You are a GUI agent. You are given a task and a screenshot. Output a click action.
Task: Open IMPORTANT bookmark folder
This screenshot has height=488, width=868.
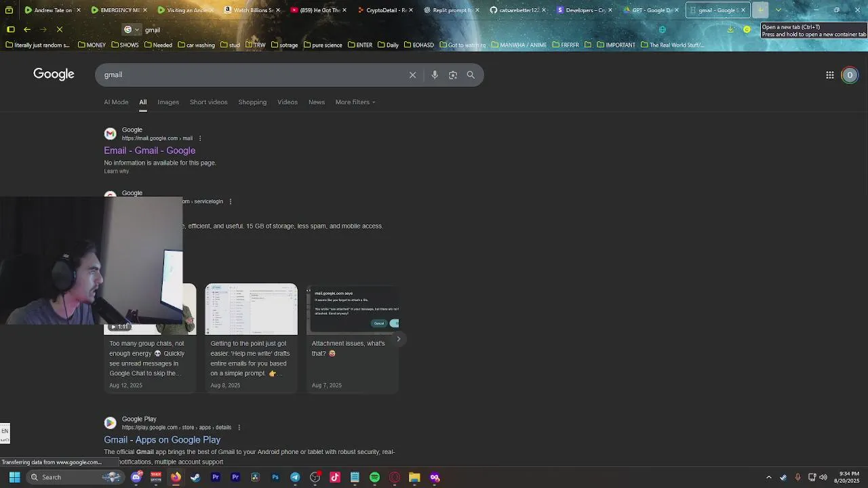tap(616, 45)
